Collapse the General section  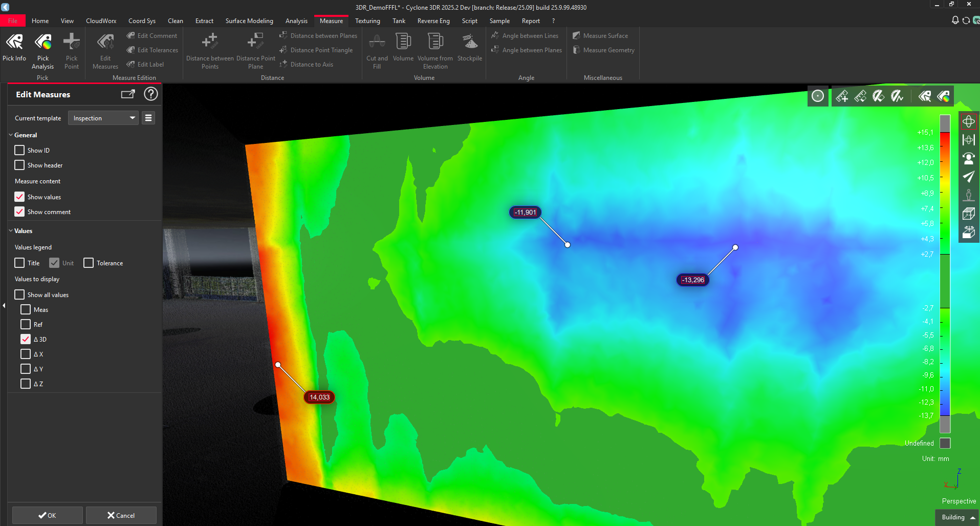pyautogui.click(x=11, y=135)
